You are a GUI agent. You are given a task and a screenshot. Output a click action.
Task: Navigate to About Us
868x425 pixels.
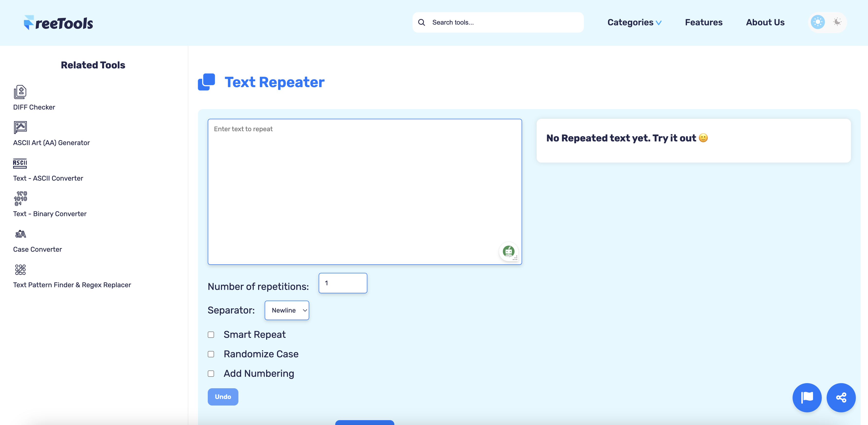[765, 22]
